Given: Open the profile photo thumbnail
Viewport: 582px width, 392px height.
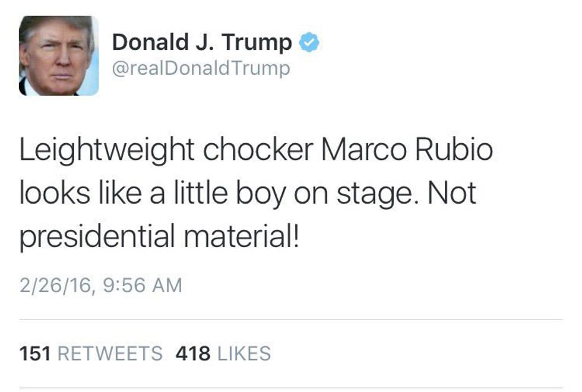Looking at the screenshot, I should (59, 56).
